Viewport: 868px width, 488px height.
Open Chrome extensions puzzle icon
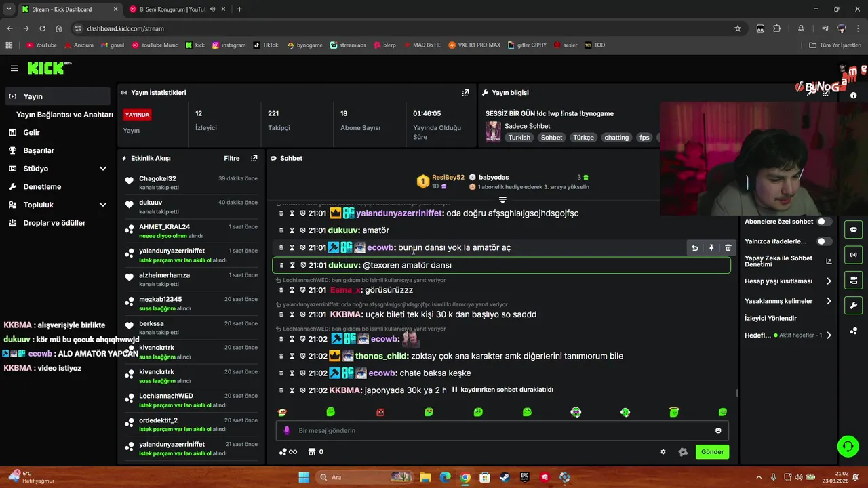coord(777,28)
